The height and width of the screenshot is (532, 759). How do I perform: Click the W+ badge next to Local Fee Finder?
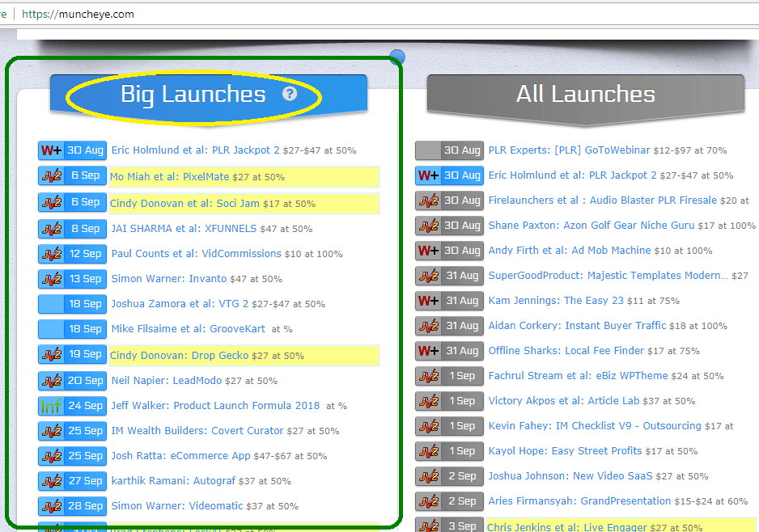pyautogui.click(x=428, y=351)
